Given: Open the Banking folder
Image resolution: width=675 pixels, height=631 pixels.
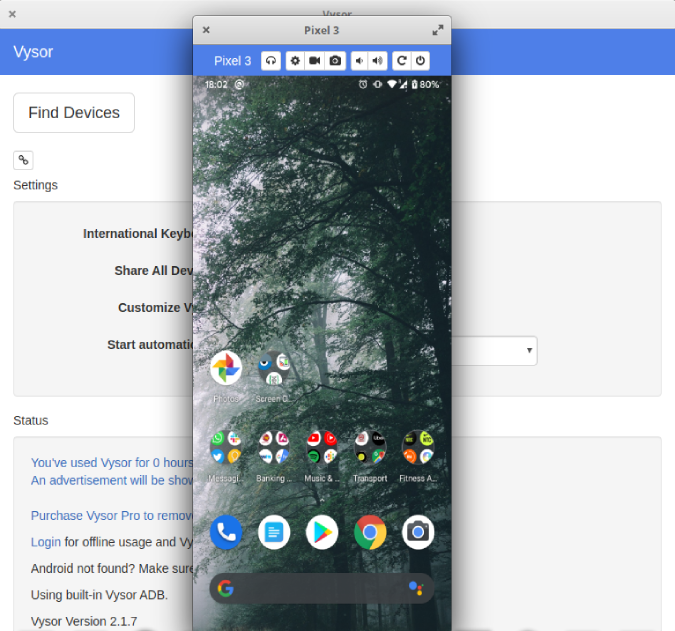Looking at the screenshot, I should tap(274, 448).
